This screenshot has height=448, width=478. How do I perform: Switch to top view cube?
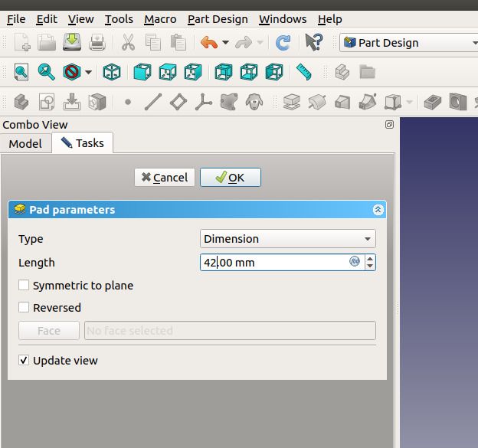168,72
